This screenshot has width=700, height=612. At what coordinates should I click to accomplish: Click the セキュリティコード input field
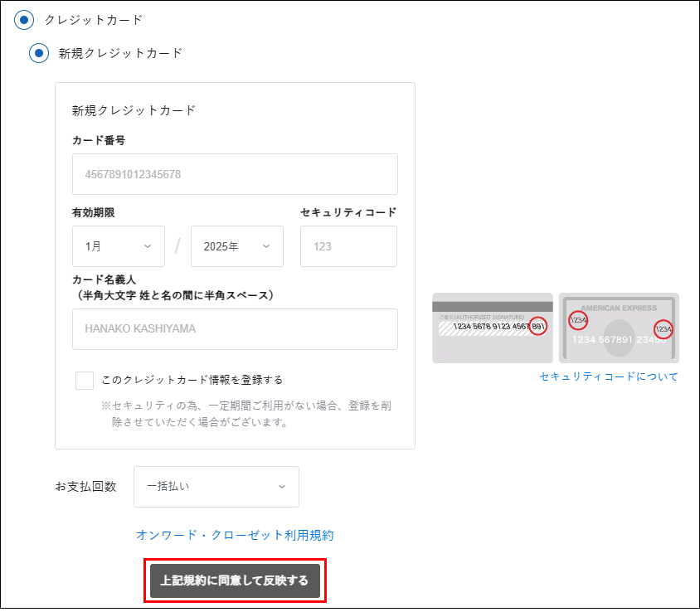coord(348,246)
